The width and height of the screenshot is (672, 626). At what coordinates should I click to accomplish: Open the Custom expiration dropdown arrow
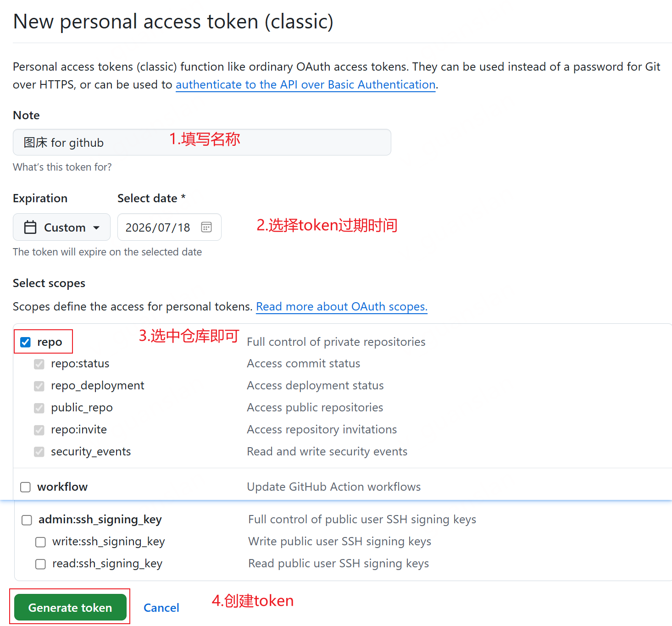96,227
